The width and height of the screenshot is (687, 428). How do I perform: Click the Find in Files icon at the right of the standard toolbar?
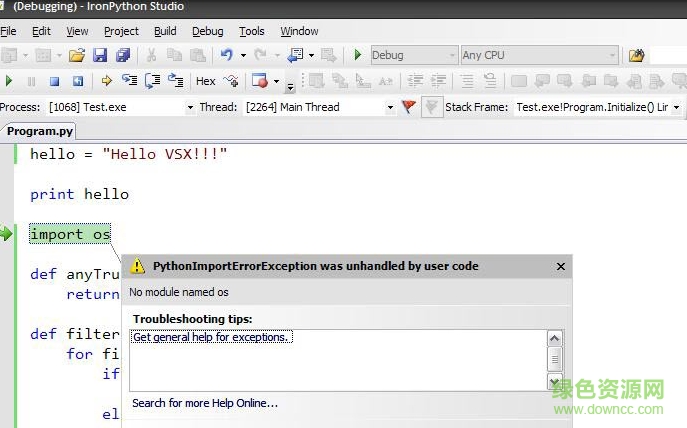pyautogui.click(x=636, y=55)
